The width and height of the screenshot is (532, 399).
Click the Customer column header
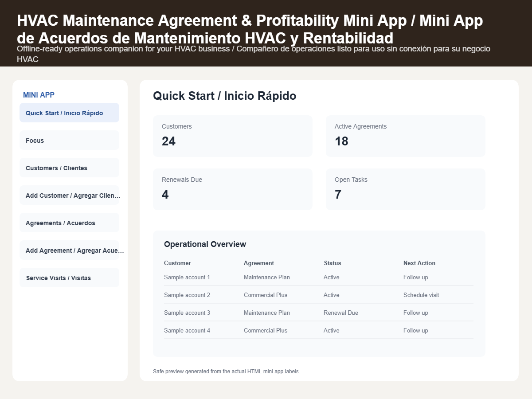[x=177, y=263]
